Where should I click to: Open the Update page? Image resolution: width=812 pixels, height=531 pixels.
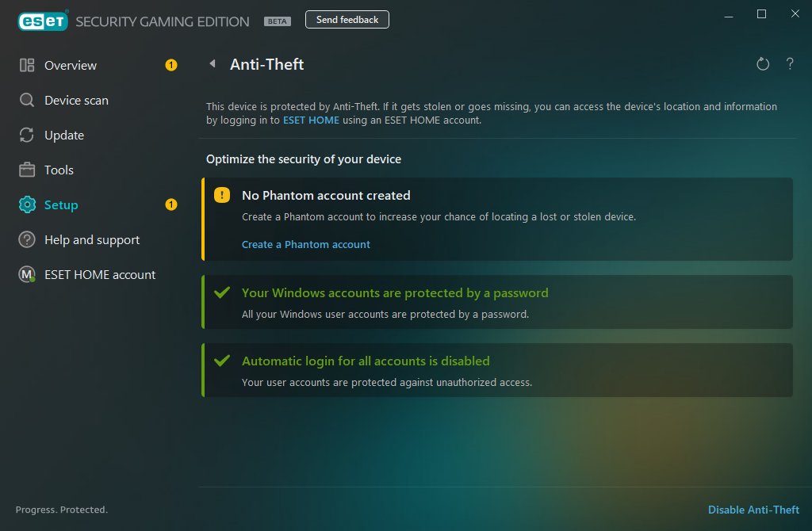[64, 135]
